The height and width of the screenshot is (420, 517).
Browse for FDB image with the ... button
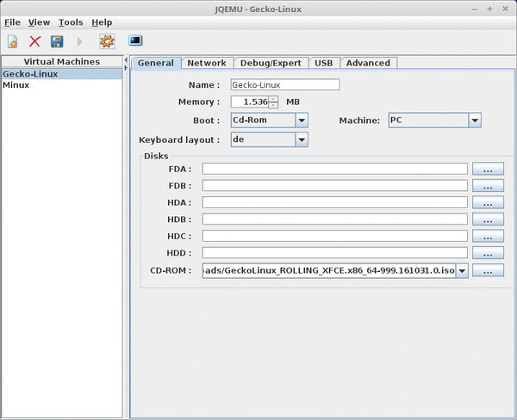click(488, 185)
